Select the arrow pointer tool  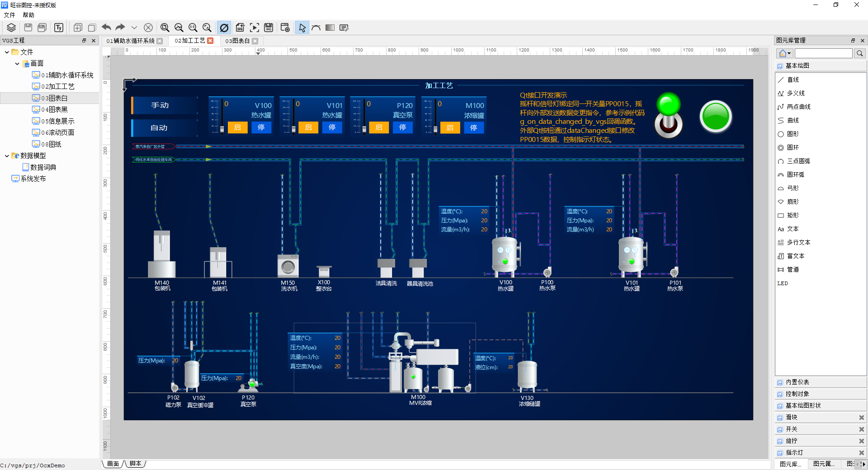coord(302,28)
